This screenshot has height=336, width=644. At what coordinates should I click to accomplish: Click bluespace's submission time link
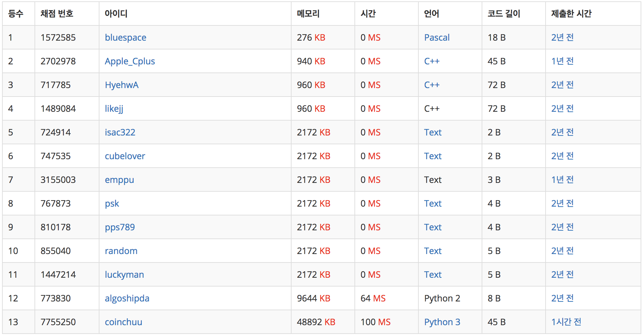[562, 38]
